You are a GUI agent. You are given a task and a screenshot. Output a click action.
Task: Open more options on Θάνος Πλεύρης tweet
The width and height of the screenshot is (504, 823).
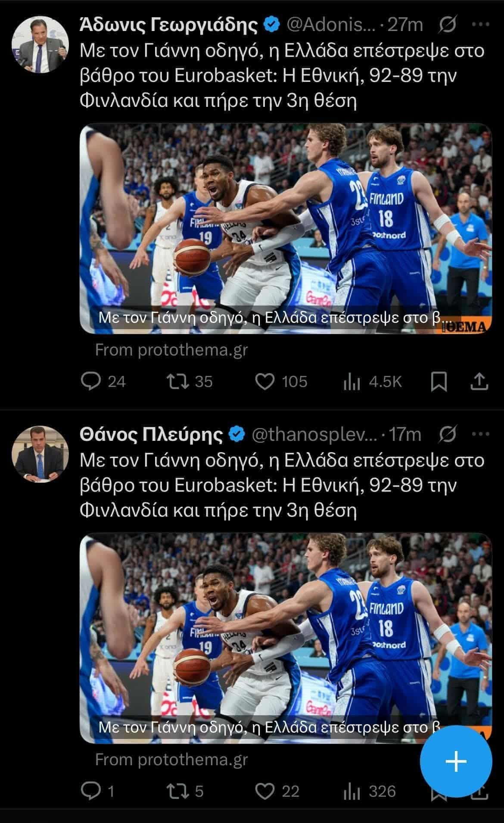[x=481, y=435]
